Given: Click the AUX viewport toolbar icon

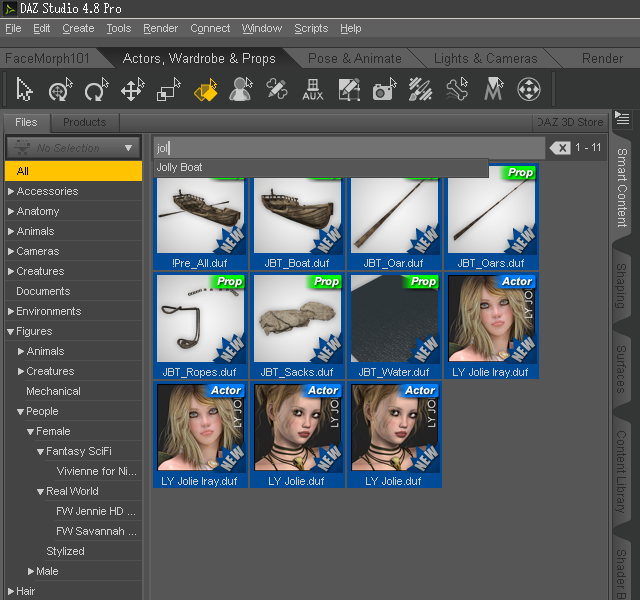Looking at the screenshot, I should [x=313, y=91].
